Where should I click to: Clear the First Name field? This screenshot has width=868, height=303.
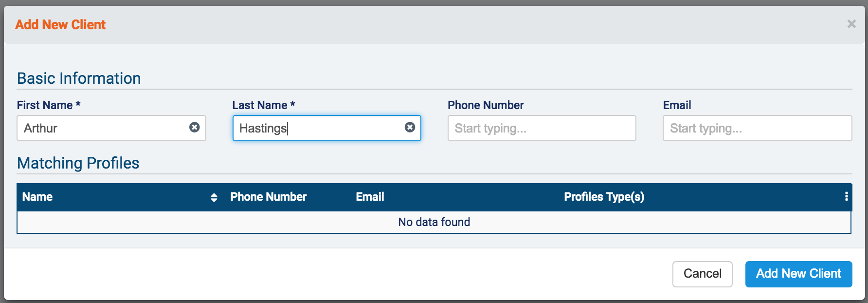click(195, 128)
